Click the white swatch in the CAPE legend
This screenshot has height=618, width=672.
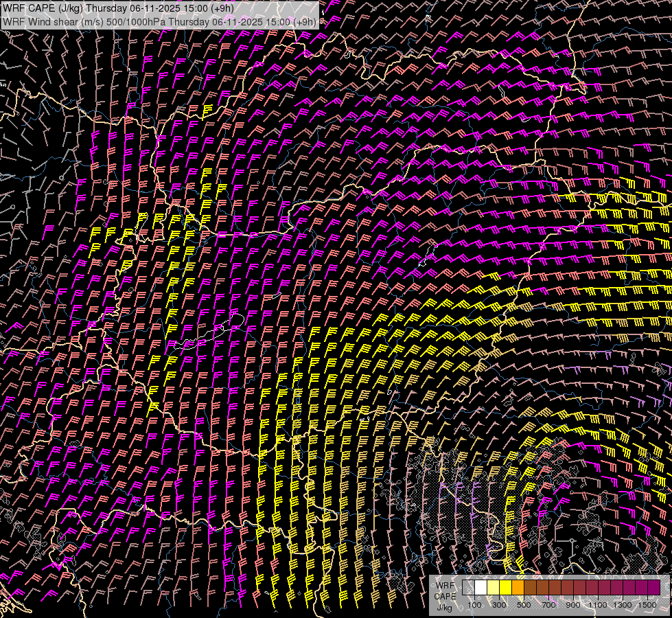[x=480, y=588]
